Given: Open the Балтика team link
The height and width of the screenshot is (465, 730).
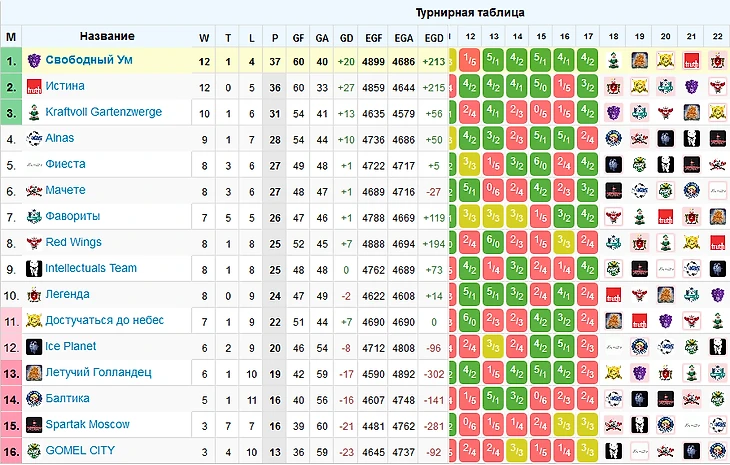Looking at the screenshot, I should [x=67, y=398].
